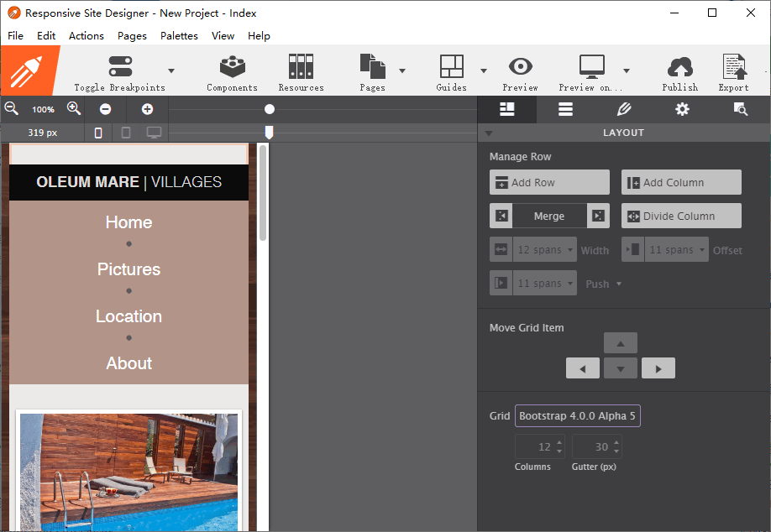Open the Settings gear panel
The height and width of the screenshot is (532, 771).
point(682,109)
